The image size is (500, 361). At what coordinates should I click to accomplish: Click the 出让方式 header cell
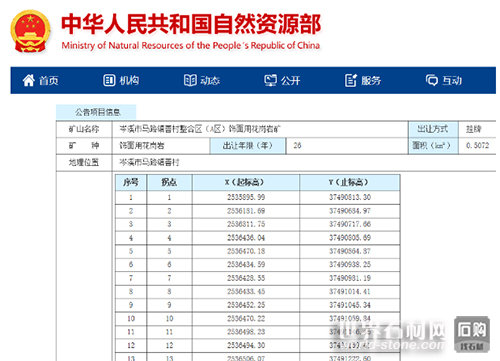tap(433, 129)
